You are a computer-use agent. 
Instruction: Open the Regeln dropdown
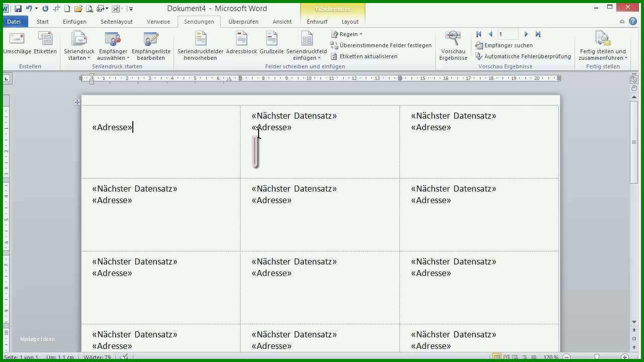(x=347, y=34)
